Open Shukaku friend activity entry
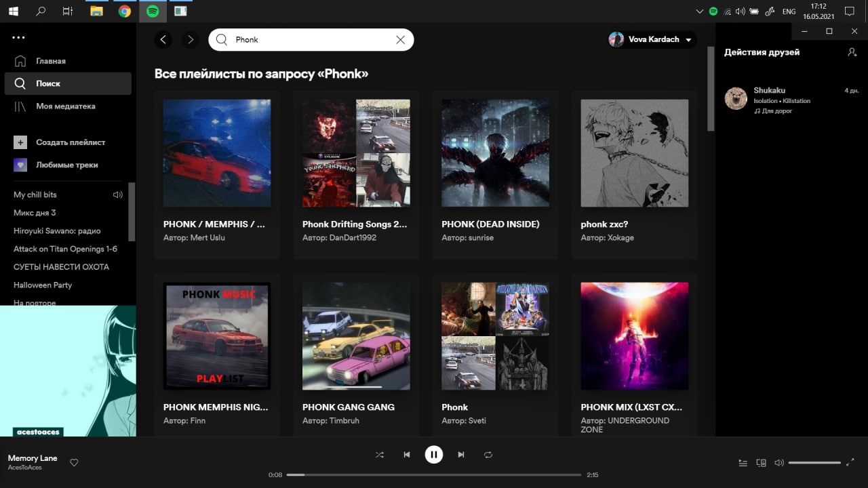868x488 pixels. click(791, 100)
